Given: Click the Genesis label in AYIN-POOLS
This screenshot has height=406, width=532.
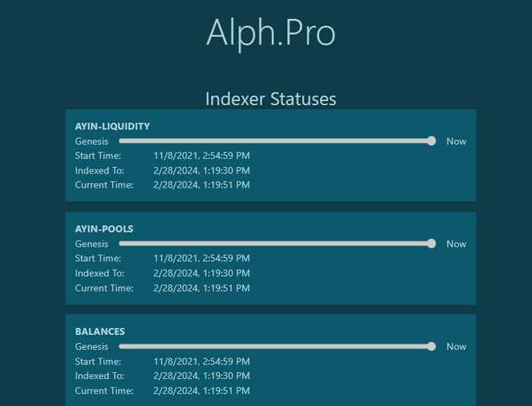Looking at the screenshot, I should point(92,244).
